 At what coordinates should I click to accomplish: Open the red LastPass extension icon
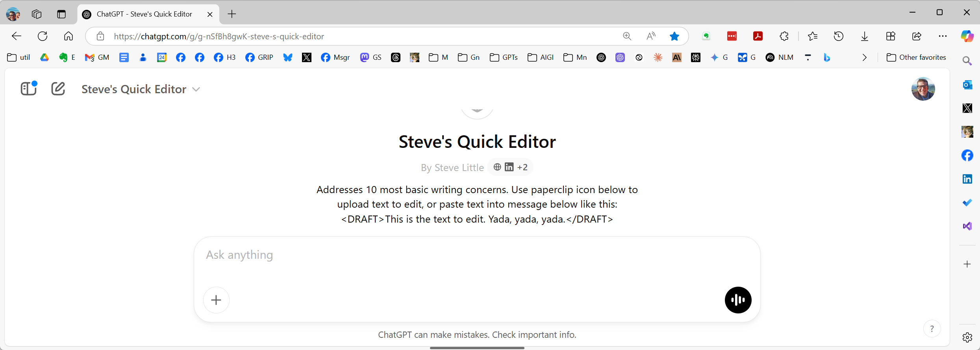732,36
